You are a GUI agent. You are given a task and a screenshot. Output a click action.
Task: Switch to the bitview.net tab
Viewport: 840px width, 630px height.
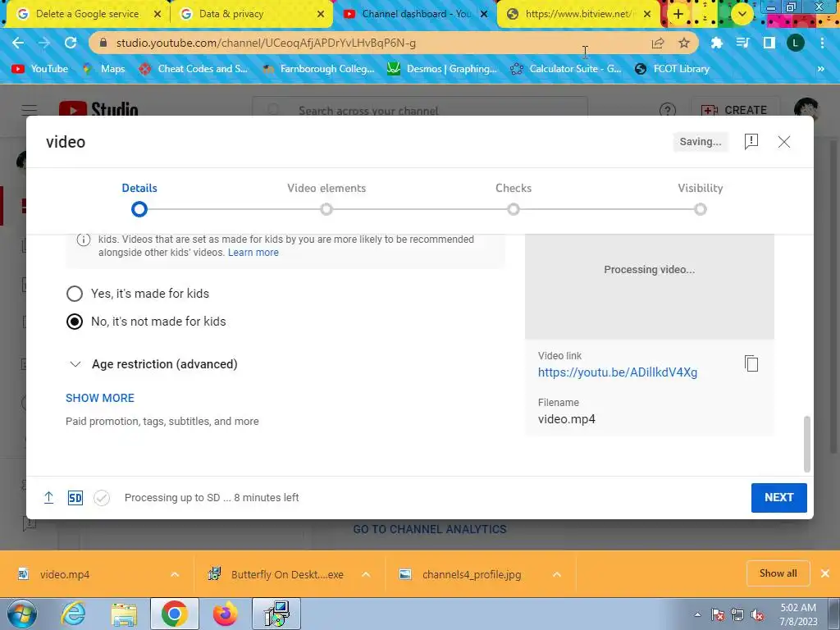coord(577,14)
